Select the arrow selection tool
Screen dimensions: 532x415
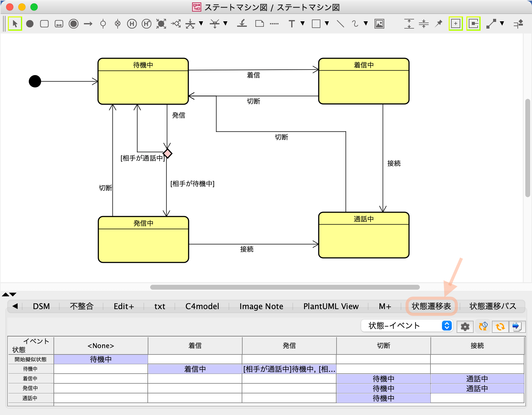point(15,23)
